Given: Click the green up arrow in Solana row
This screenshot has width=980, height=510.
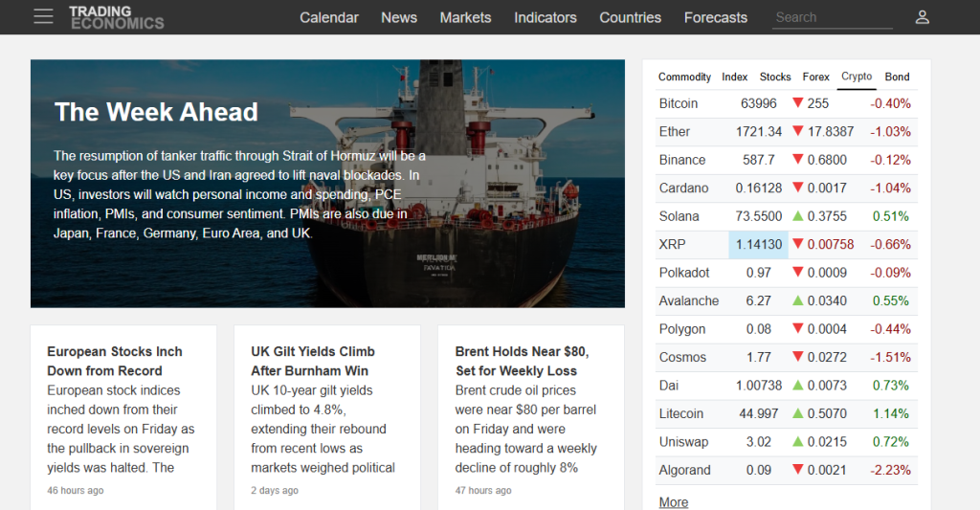Looking at the screenshot, I should 797,215.
